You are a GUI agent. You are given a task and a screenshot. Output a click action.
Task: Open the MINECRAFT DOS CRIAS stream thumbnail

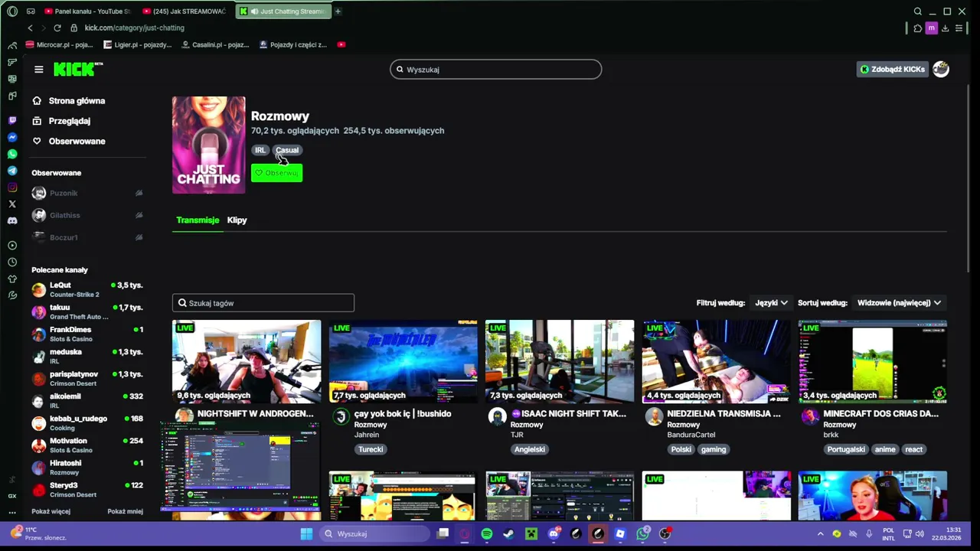(x=873, y=361)
